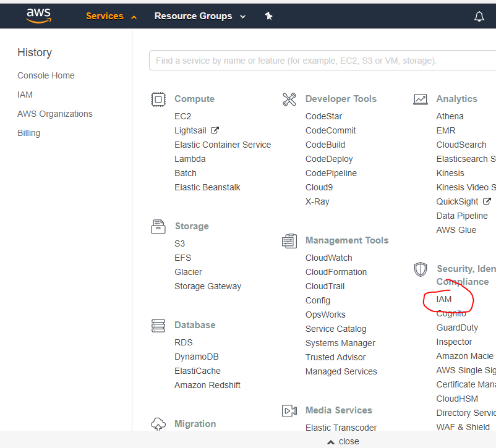The height and width of the screenshot is (448, 496).
Task: Focus the Find a service search box
Action: tap(322, 61)
